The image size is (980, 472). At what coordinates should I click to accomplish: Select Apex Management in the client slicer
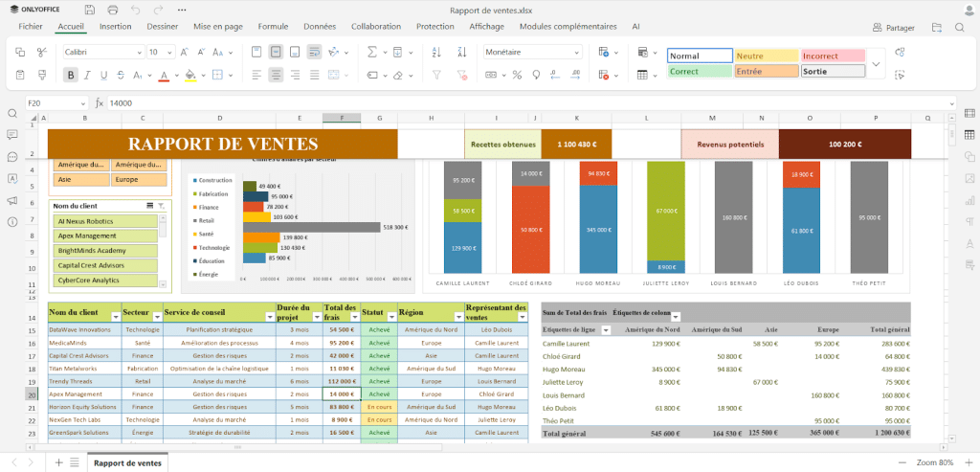tap(105, 236)
